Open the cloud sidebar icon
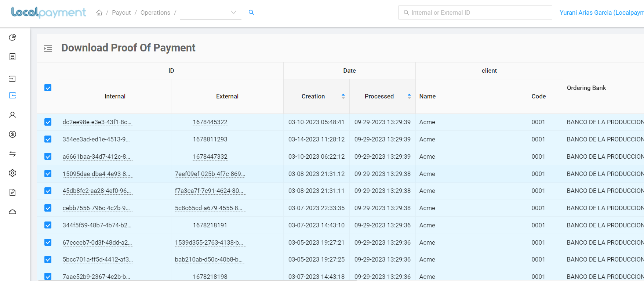 click(x=12, y=212)
